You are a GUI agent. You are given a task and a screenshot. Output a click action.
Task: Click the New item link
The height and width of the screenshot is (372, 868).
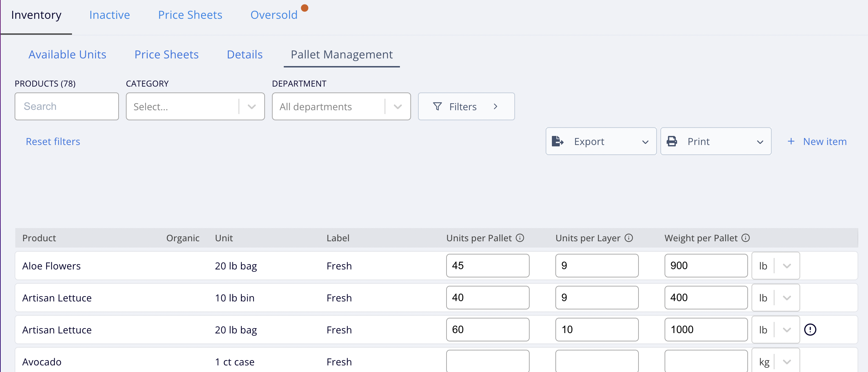point(825,141)
